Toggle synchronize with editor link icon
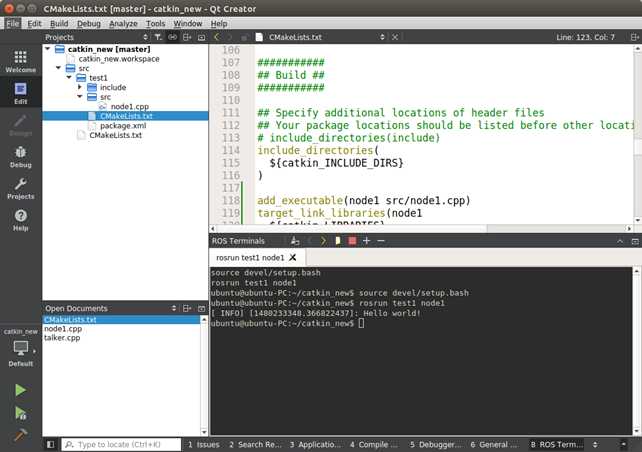The image size is (642, 452). pos(172,37)
